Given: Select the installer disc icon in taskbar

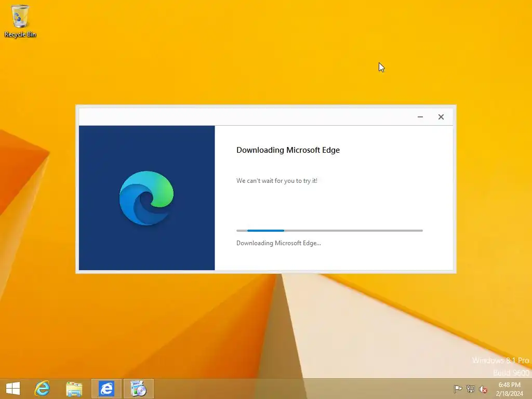Looking at the screenshot, I should pos(138,389).
